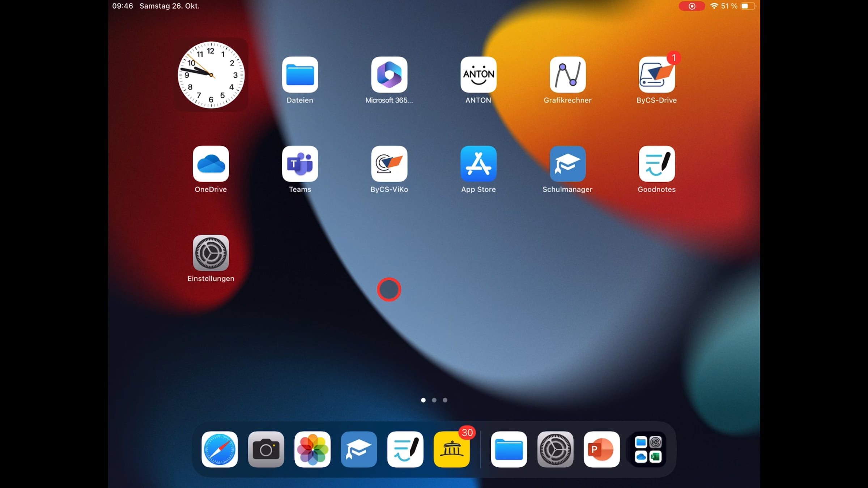Viewport: 868px width, 488px height.
Task: Open the ANTON learning app
Action: click(x=478, y=74)
